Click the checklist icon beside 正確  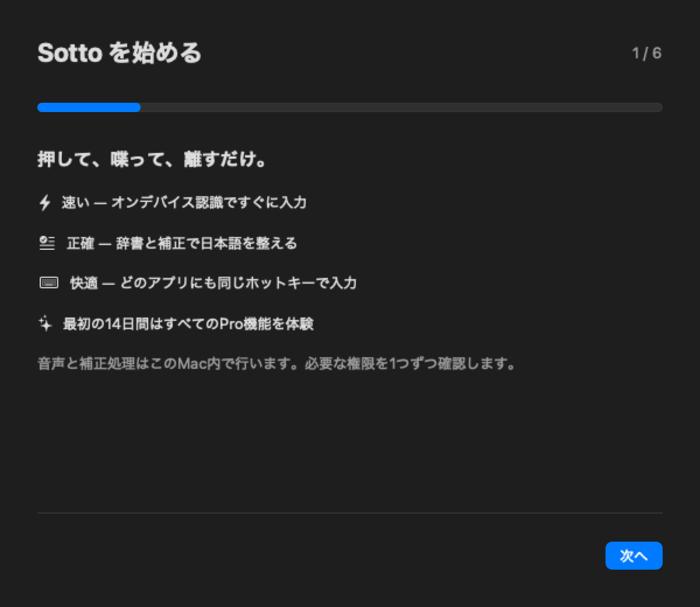[47, 243]
